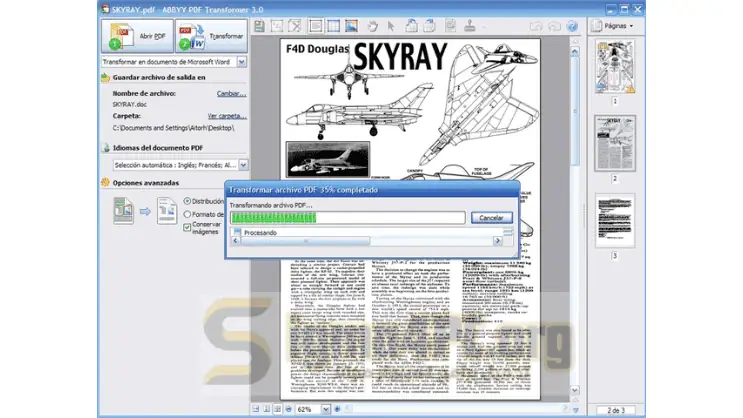Click the Opciones avanzadas heading

tap(146, 183)
